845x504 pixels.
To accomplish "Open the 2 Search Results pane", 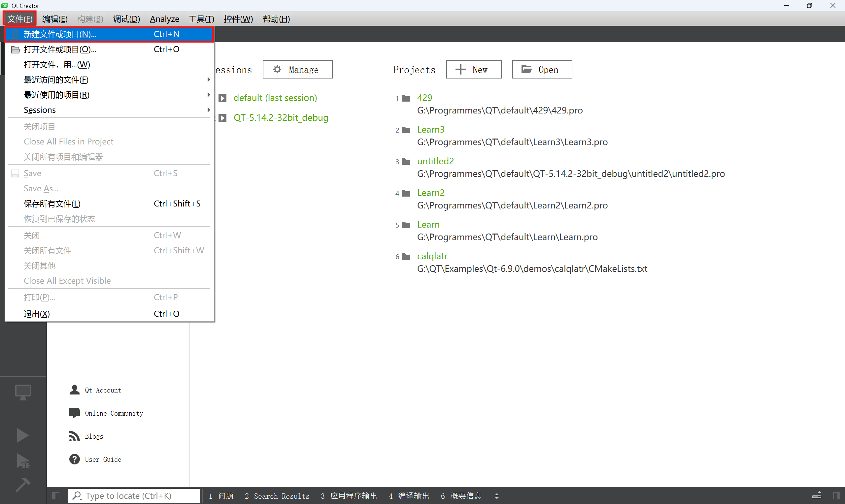I will (277, 496).
